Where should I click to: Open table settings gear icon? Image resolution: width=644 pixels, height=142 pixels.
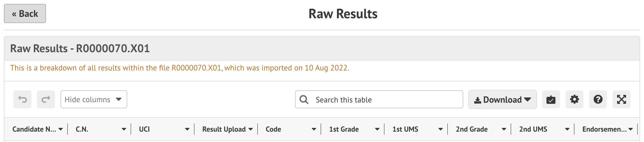574,99
